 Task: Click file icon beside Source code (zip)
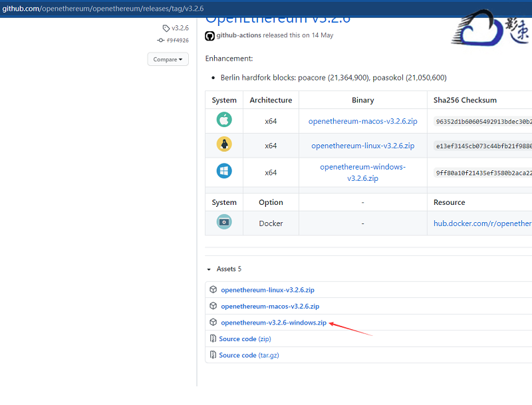(213, 339)
